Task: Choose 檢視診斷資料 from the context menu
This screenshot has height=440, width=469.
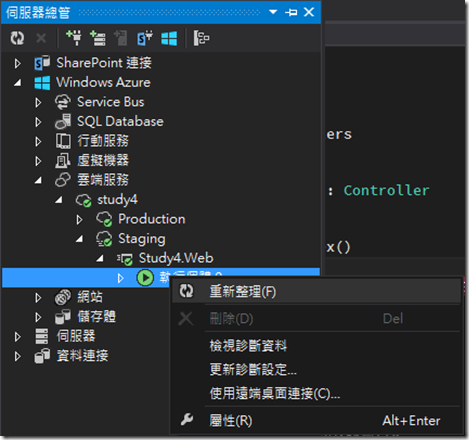Action: [x=317, y=346]
